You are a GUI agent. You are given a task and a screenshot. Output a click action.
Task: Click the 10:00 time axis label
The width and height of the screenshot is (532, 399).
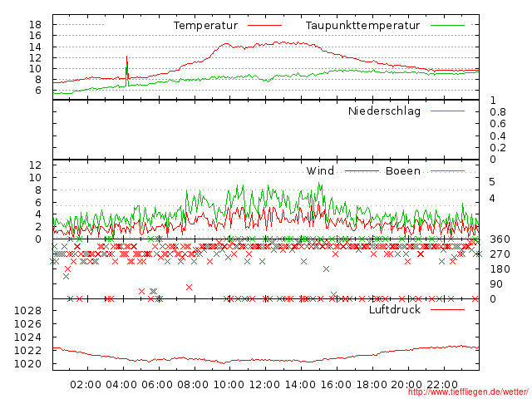click(x=229, y=385)
